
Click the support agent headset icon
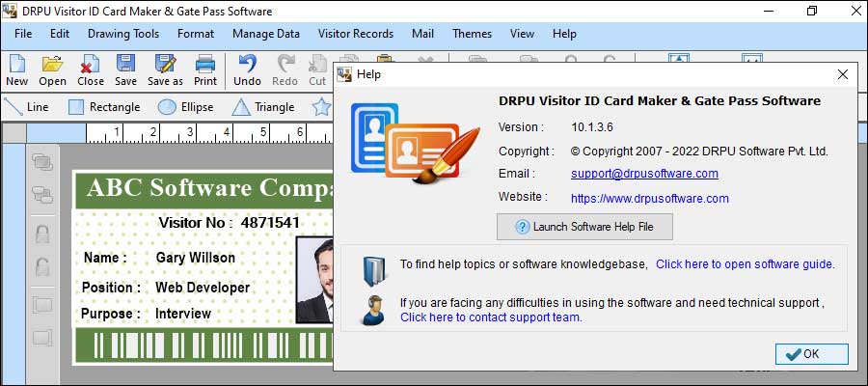click(373, 310)
